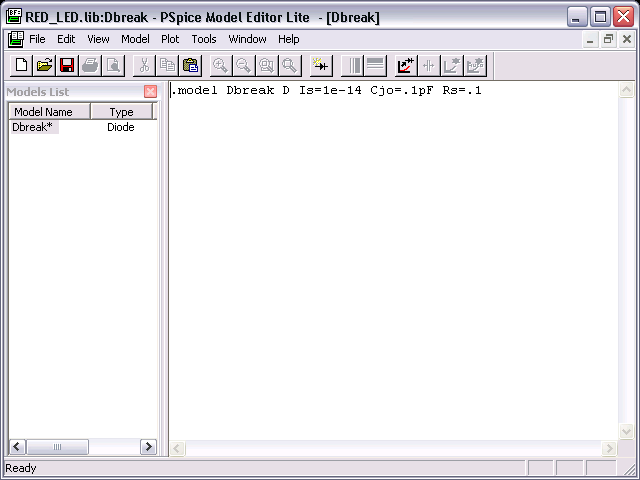This screenshot has width=640, height=480.
Task: Click the Paste clipboard icon
Action: pyautogui.click(x=190, y=65)
